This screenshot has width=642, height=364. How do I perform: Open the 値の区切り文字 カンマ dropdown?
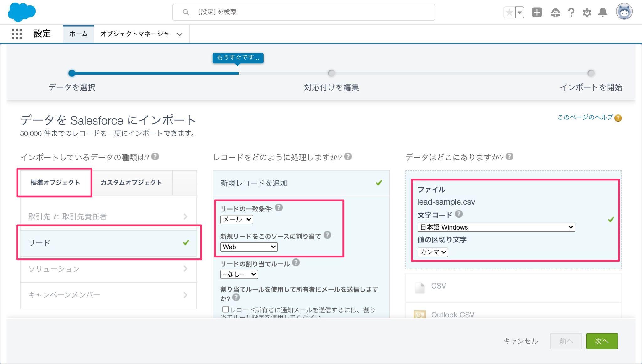click(x=433, y=252)
